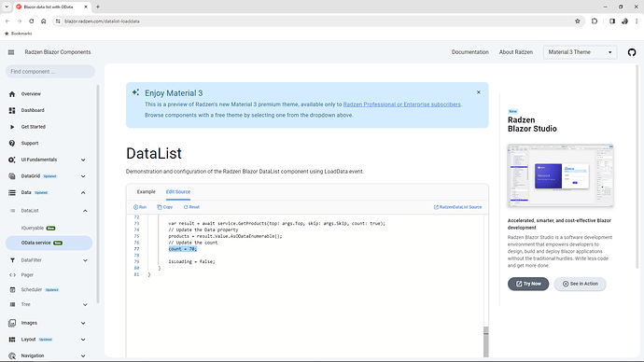The image size is (644, 362).
Task: Copy the source with Copy icon
Action: (x=164, y=207)
